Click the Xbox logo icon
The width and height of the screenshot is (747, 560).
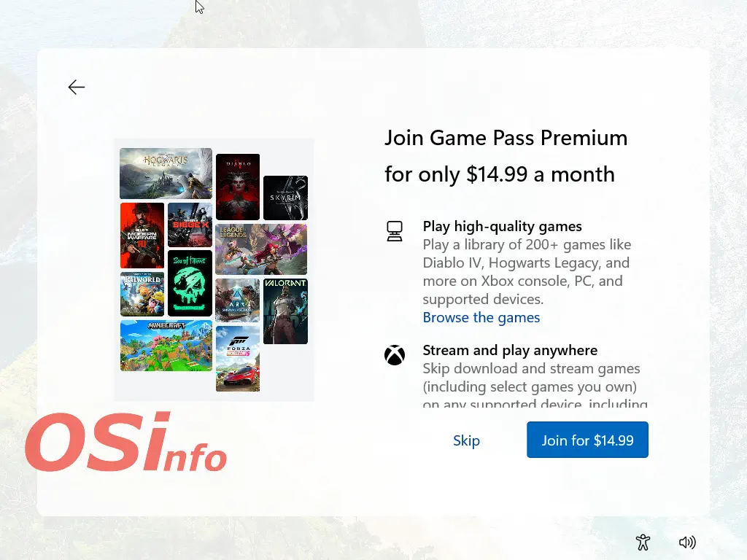(x=395, y=355)
